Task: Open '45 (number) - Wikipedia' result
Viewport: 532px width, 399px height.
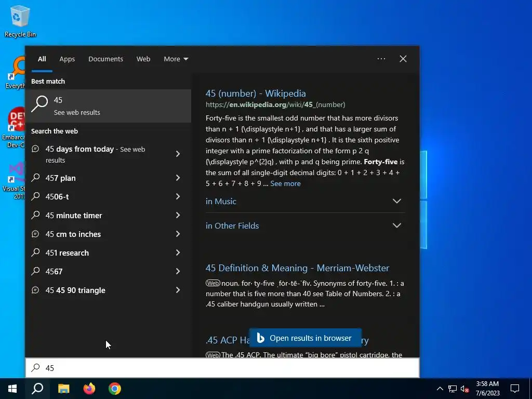Action: (256, 94)
